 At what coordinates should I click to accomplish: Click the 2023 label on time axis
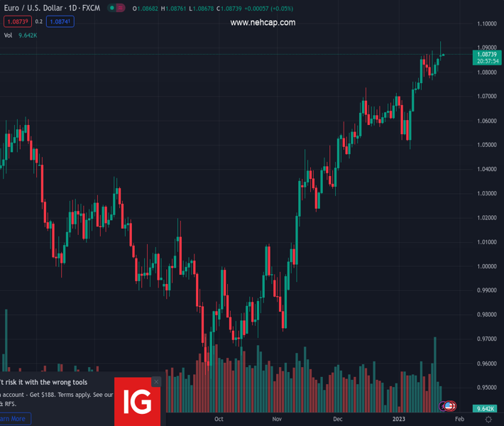[x=399, y=419]
